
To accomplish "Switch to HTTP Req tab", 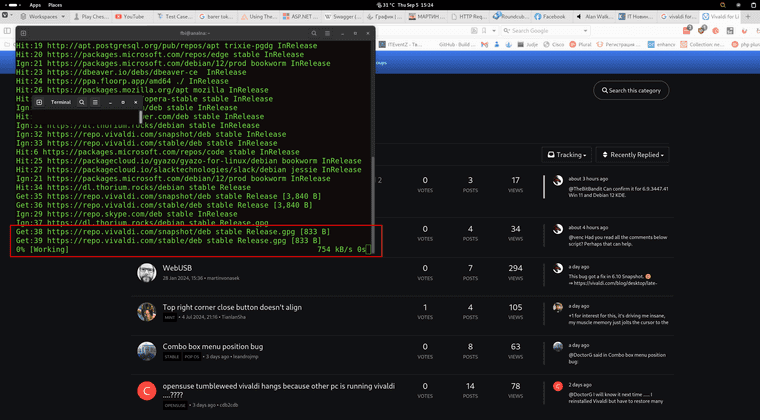I will pos(469,16).
